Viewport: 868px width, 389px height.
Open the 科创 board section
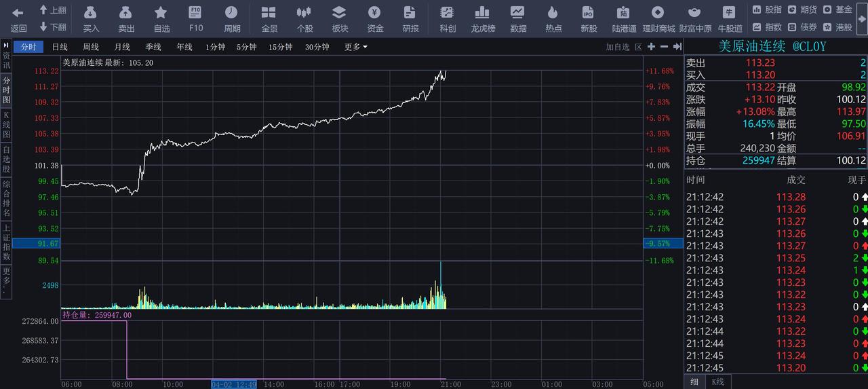click(x=447, y=19)
